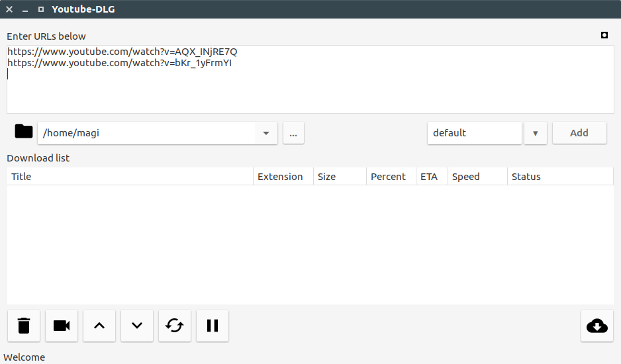Open the format dropdown arrow next to default
The width and height of the screenshot is (621, 364).
pyautogui.click(x=536, y=133)
